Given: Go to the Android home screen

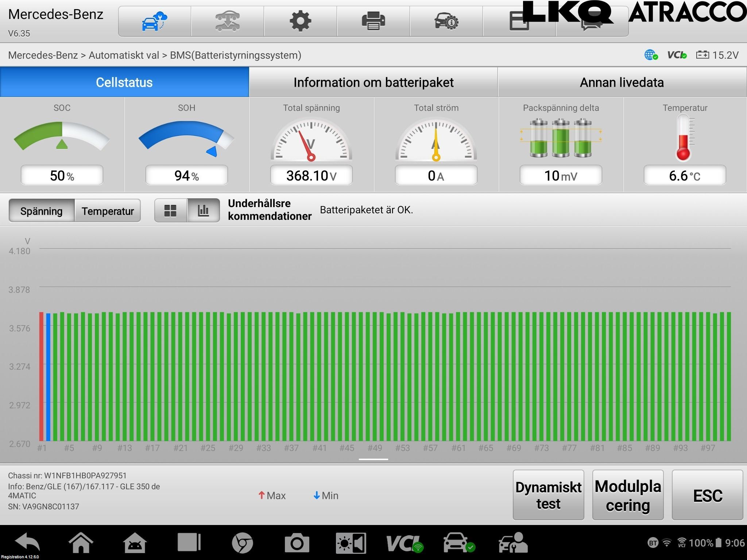Looking at the screenshot, I should pyautogui.click(x=81, y=542).
